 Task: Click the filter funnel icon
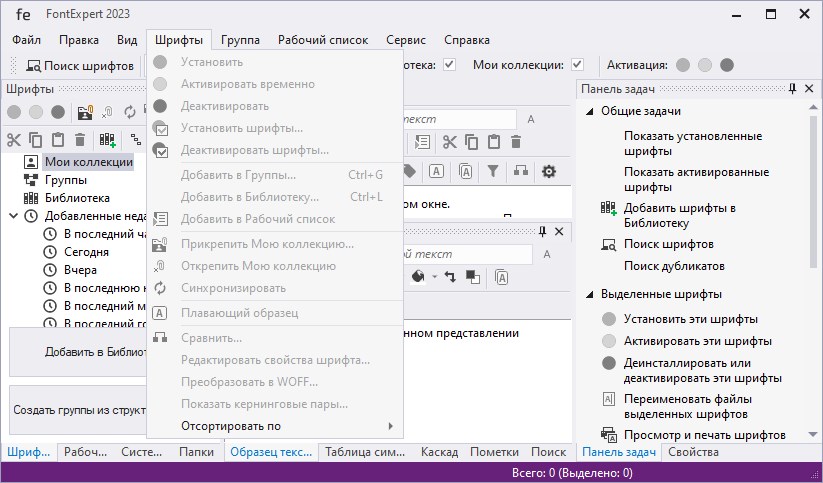(493, 171)
